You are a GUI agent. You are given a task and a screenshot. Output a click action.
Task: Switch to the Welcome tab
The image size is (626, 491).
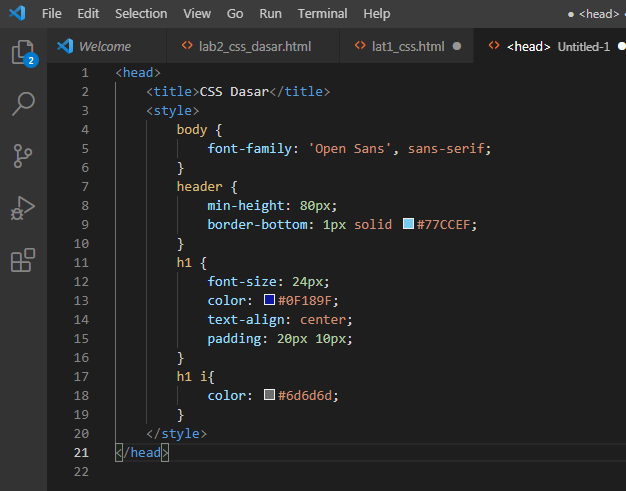pyautogui.click(x=105, y=46)
